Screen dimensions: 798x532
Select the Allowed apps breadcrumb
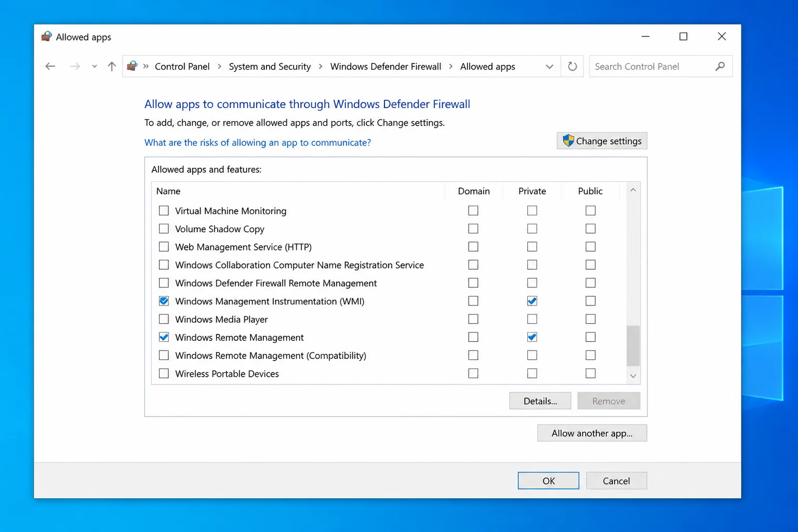[487, 66]
